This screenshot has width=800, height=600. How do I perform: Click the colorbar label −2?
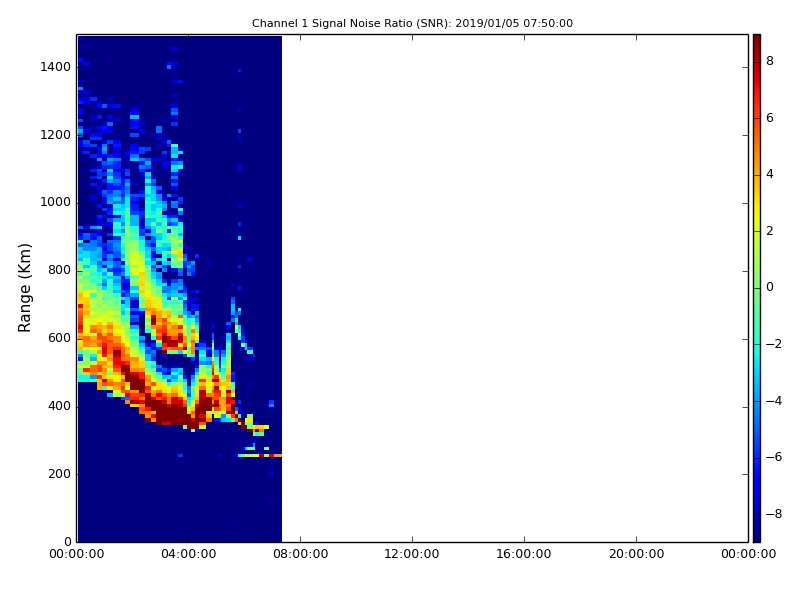[773, 344]
